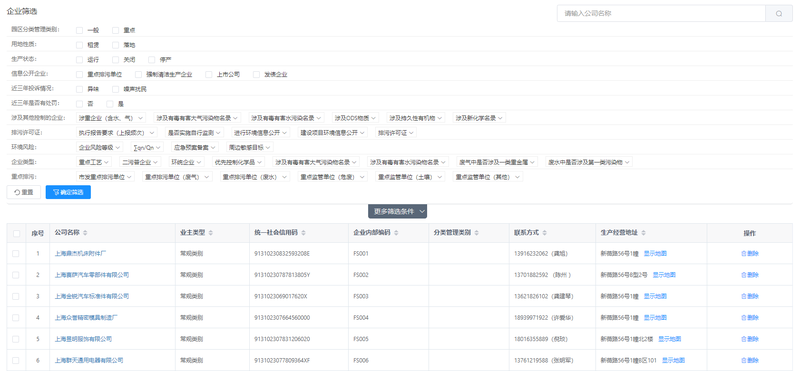Delete the FS001 company row

pos(749,253)
